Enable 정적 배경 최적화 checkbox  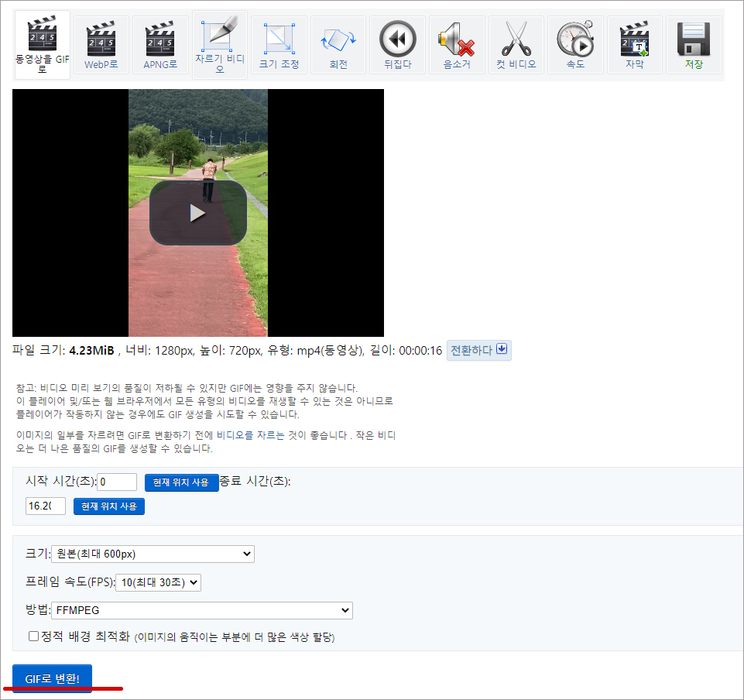(33, 636)
